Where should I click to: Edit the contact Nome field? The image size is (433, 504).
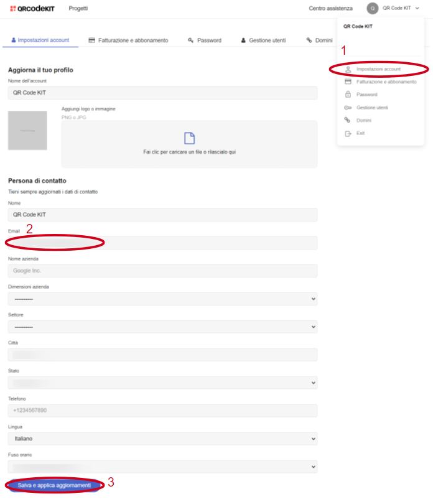pyautogui.click(x=162, y=215)
